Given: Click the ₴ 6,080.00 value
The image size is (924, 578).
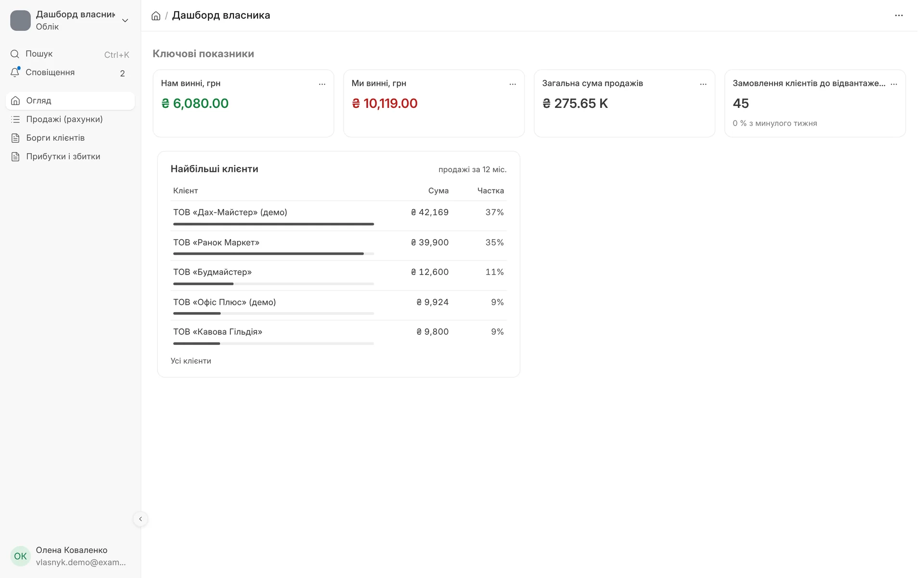Looking at the screenshot, I should click(x=195, y=104).
